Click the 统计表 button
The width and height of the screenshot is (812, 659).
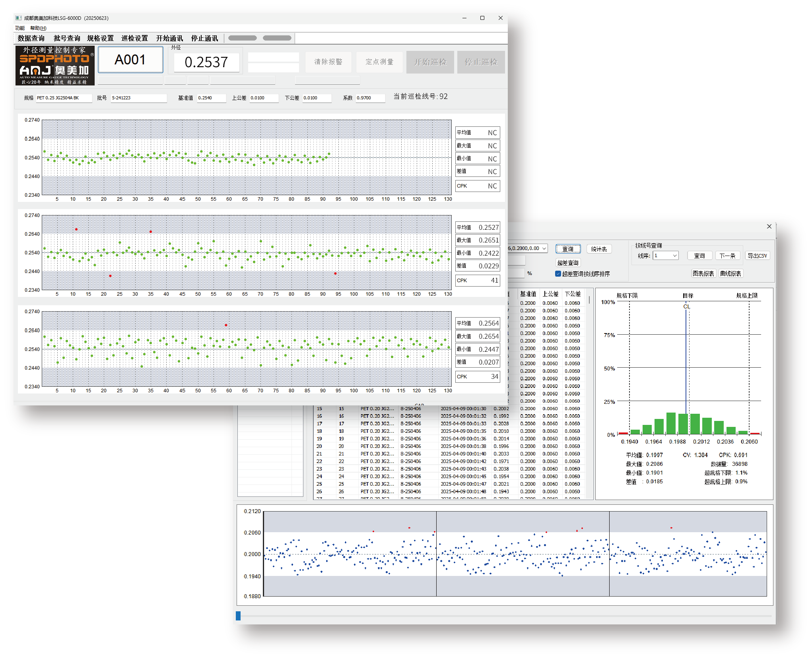point(599,249)
